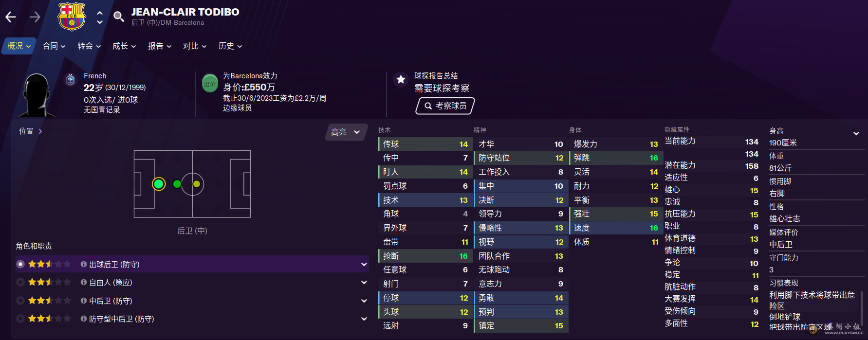Open the 高亮 highlight dropdown
Viewport: 868px width, 340px height.
tap(346, 132)
